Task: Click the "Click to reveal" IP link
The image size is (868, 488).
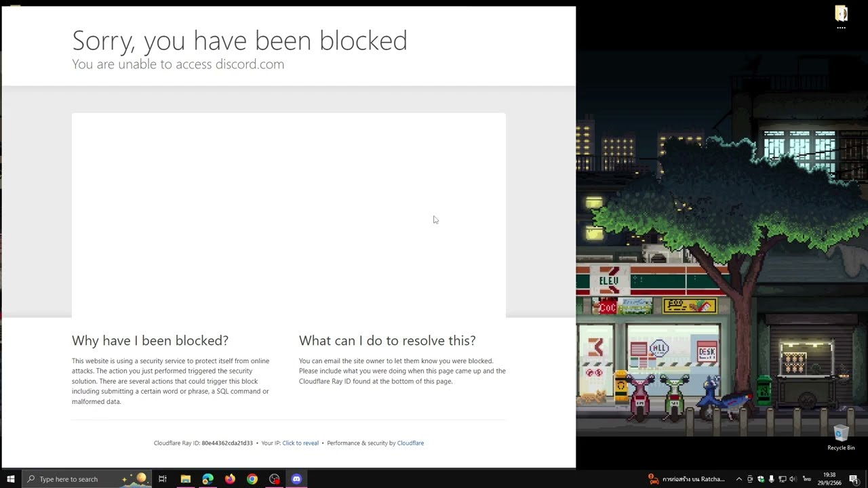Action: pyautogui.click(x=300, y=443)
